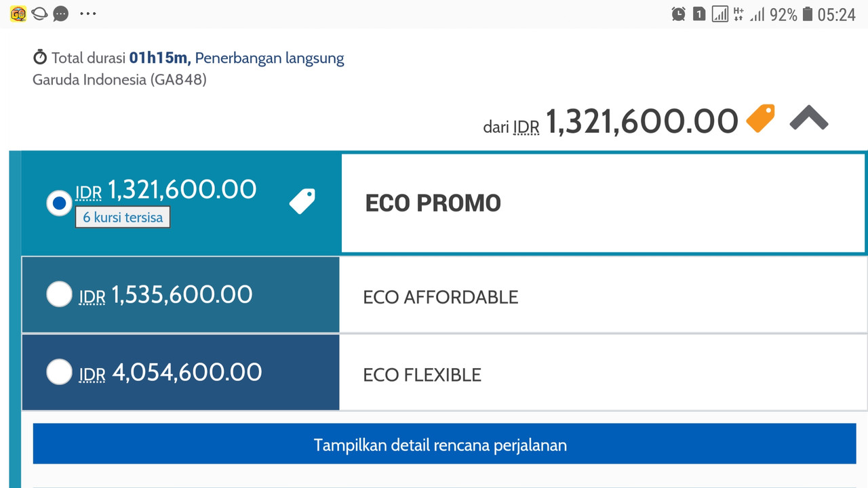Select the IDR 1,535,600.00 fare radio button

[x=59, y=294]
